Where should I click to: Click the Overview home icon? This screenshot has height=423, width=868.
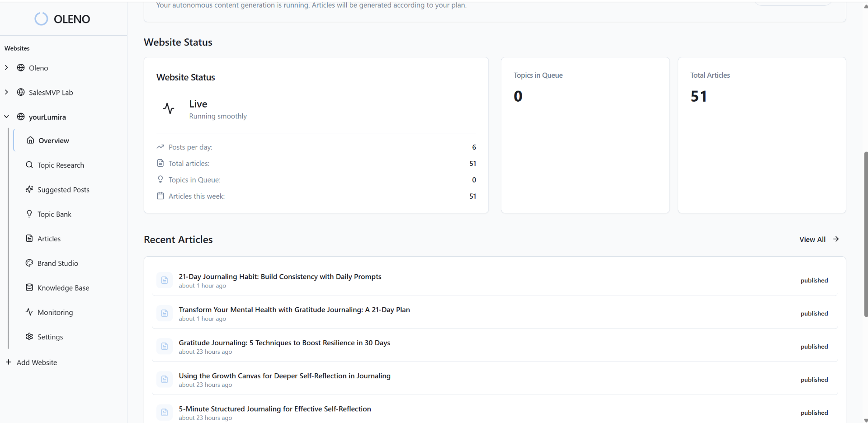pyautogui.click(x=29, y=140)
